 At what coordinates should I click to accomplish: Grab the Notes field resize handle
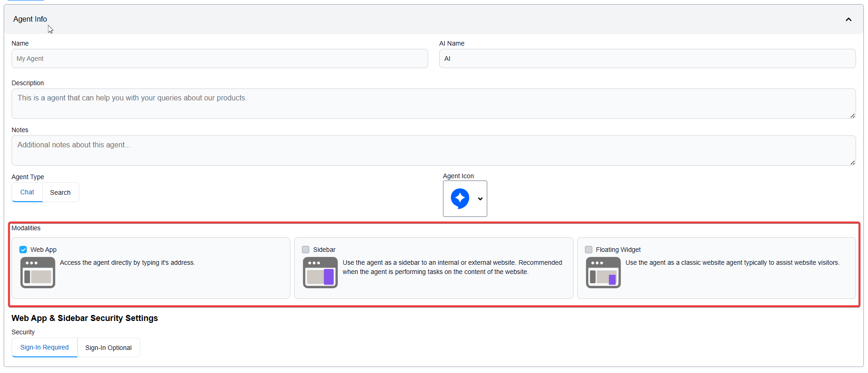point(852,163)
